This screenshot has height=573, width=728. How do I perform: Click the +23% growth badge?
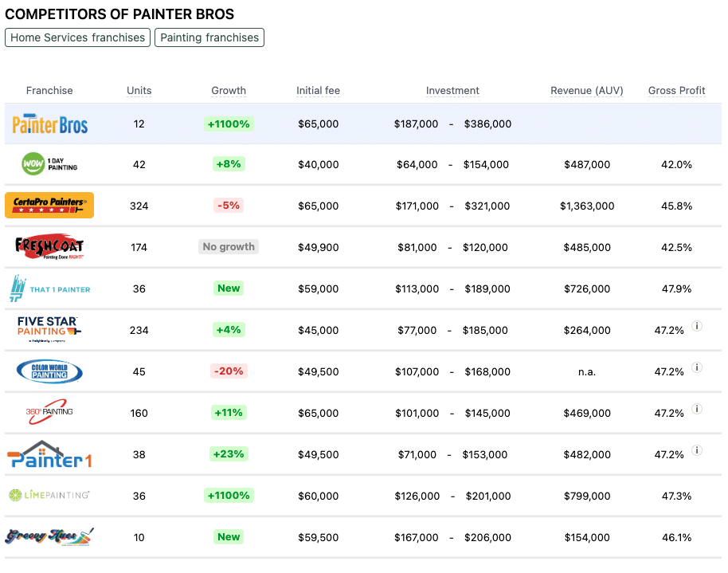(x=229, y=453)
